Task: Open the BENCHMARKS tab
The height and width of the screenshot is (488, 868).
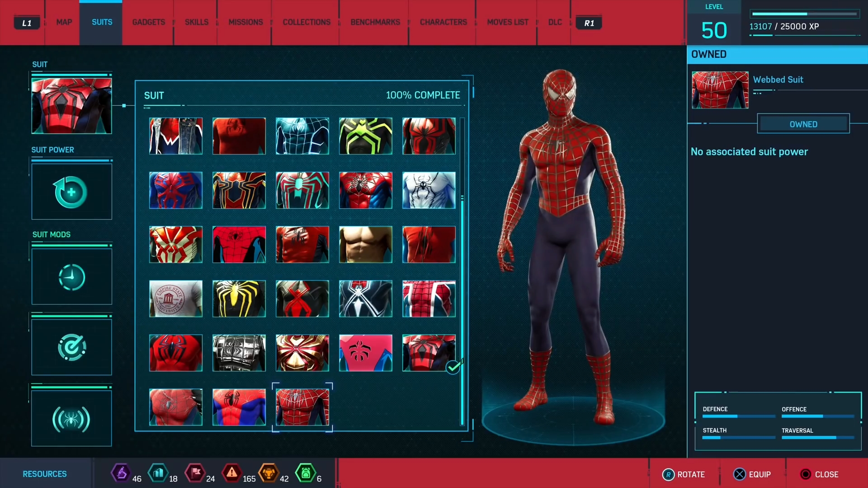Action: (375, 22)
